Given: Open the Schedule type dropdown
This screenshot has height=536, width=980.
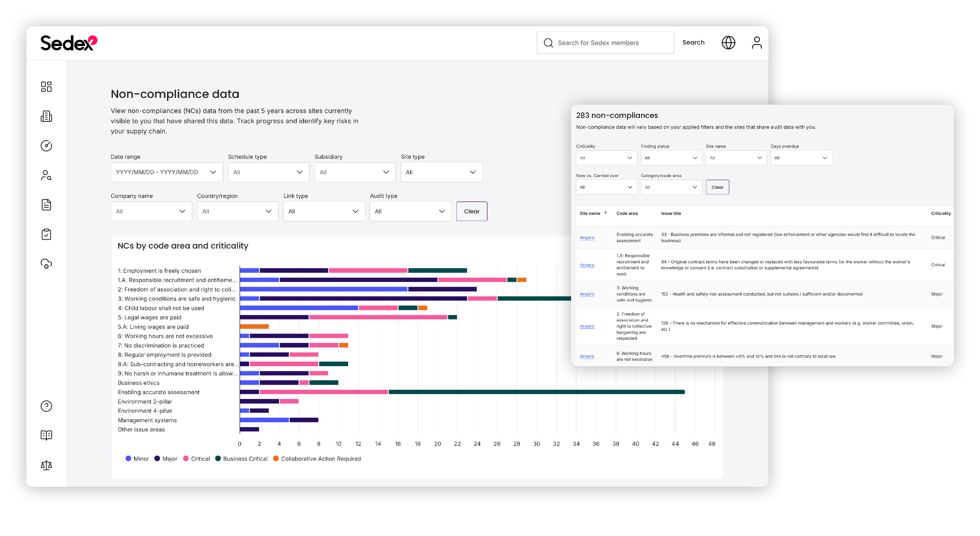Looking at the screenshot, I should (269, 172).
